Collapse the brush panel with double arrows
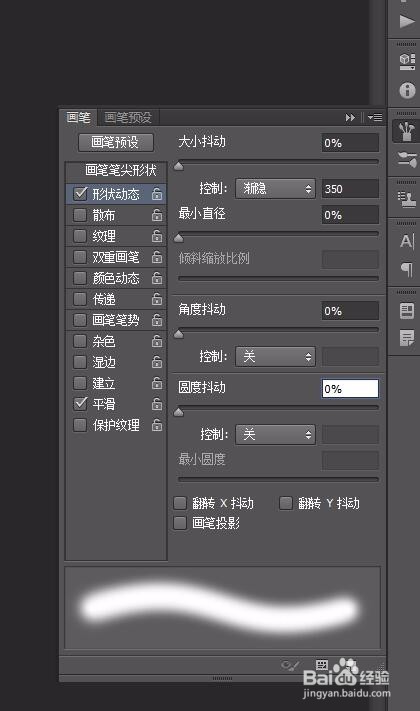 tap(350, 117)
